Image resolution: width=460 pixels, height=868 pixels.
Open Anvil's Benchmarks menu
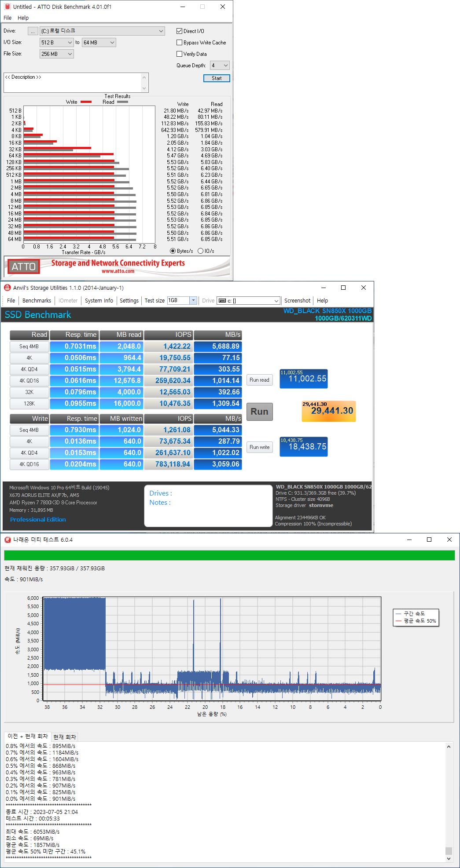click(37, 301)
